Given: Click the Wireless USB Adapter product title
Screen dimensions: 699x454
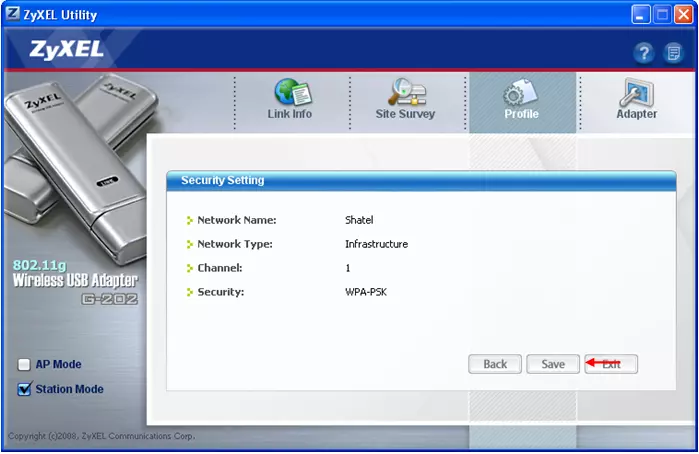Looking at the screenshot, I should (75, 281).
